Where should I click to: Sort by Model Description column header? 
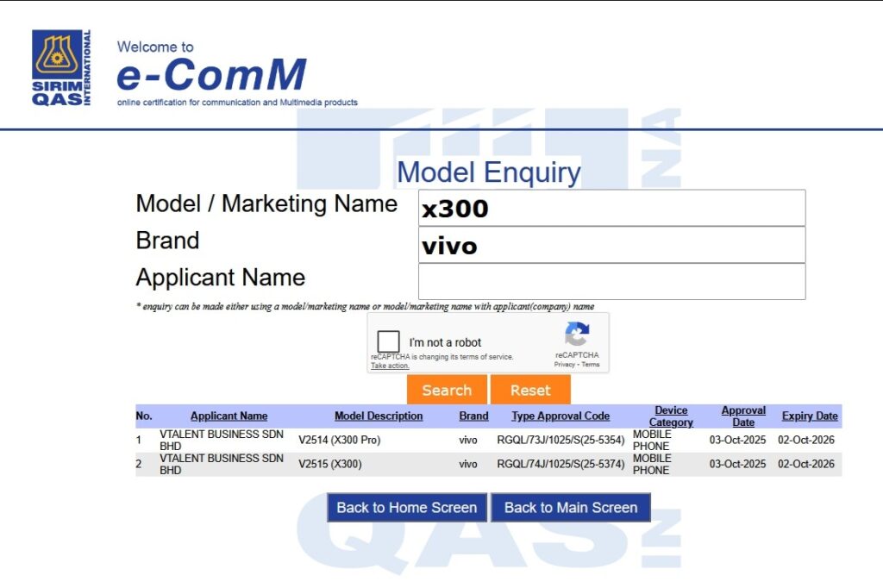pos(379,416)
